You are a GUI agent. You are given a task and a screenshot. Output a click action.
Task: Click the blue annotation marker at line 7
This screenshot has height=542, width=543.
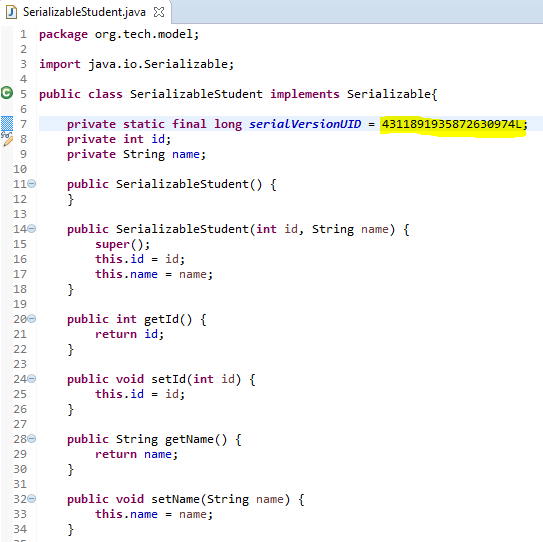[x=7, y=123]
